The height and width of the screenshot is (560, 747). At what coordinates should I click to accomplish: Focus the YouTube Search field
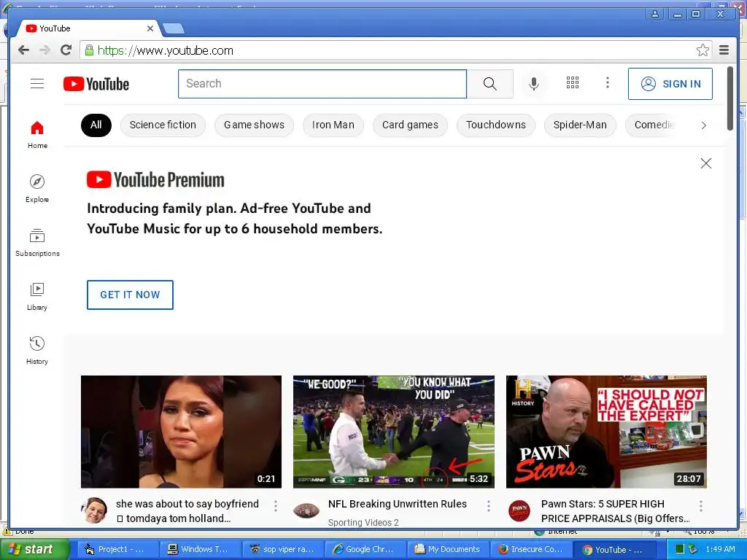pos(322,84)
